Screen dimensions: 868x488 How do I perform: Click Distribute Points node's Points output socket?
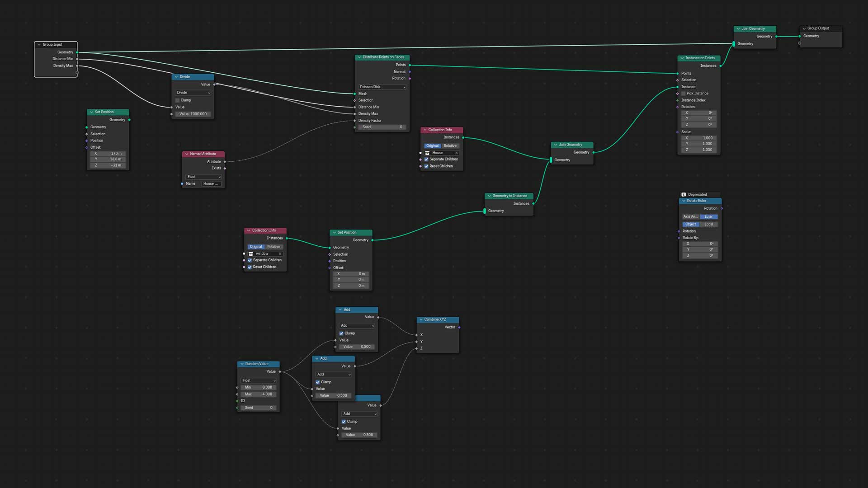[410, 65]
